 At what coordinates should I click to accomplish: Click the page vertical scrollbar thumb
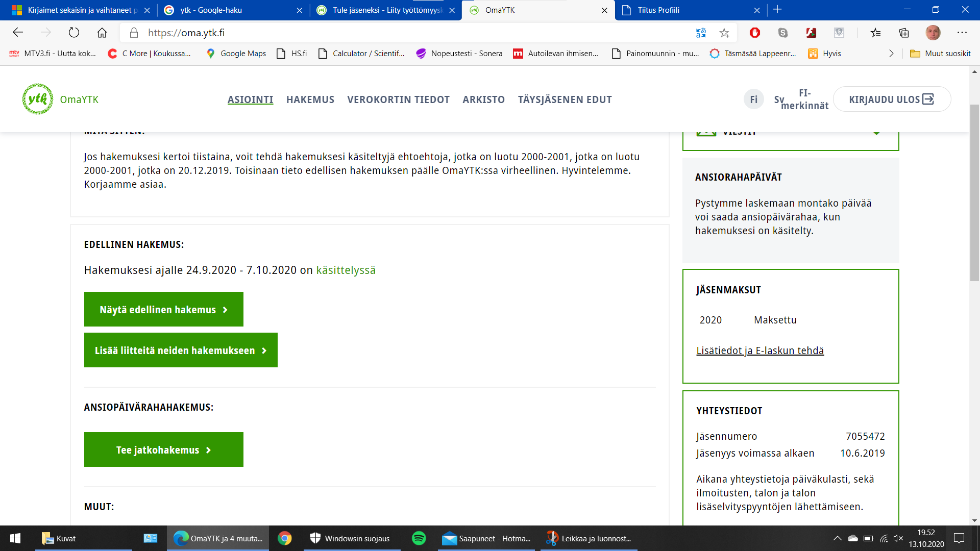pyautogui.click(x=974, y=194)
